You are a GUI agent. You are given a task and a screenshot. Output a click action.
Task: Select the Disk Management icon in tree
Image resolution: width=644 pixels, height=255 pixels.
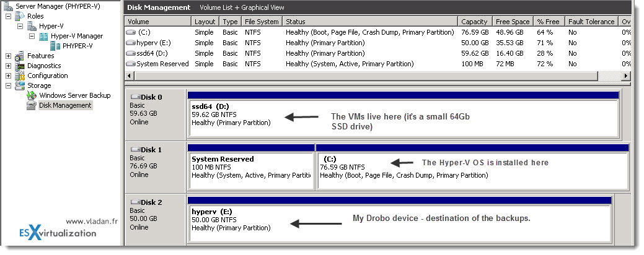point(32,105)
